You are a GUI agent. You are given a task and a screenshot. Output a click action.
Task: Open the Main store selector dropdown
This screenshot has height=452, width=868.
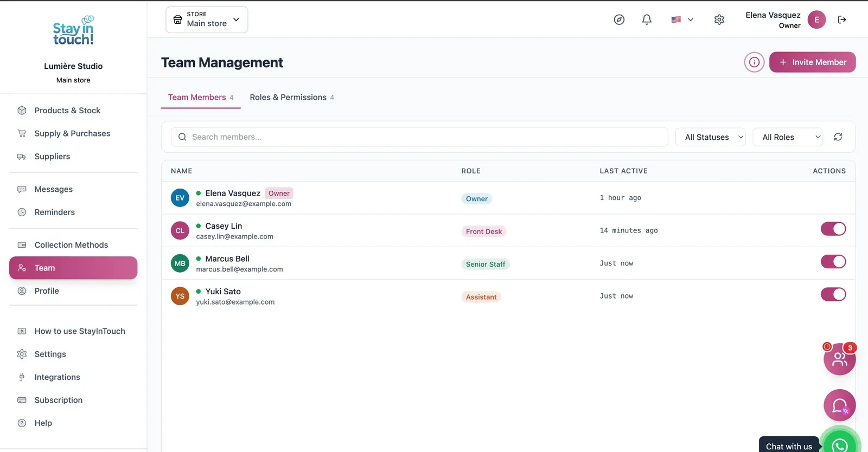click(x=207, y=20)
